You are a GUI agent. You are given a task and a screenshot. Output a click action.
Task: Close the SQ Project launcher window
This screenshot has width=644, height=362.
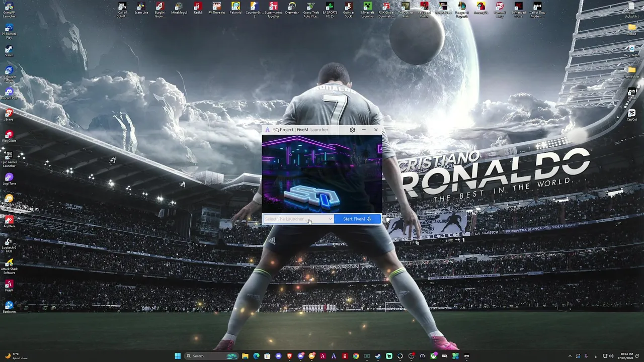click(x=376, y=130)
